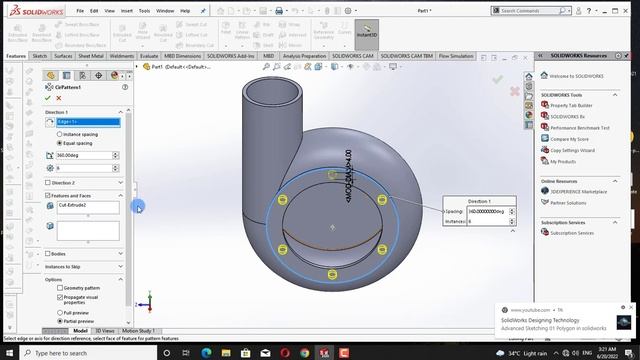Image resolution: width=640 pixels, height=360 pixels.
Task: Collapse the Online Resources group
Action: pyautogui.click(x=615, y=181)
